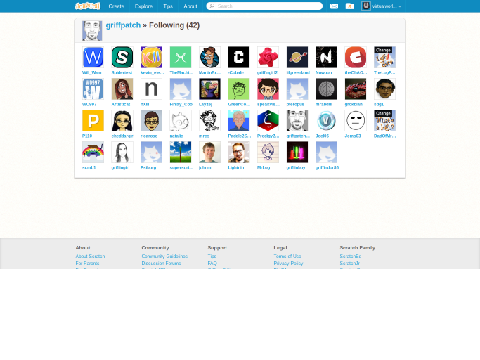
Task: Open the green S avatar profile
Action: click(x=122, y=57)
